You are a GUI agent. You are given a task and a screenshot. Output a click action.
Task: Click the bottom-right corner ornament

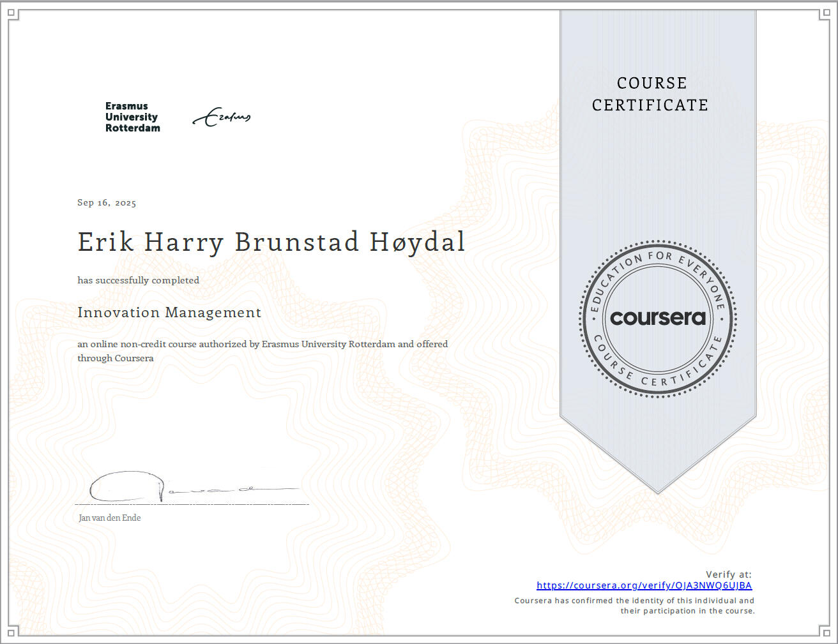[825, 631]
